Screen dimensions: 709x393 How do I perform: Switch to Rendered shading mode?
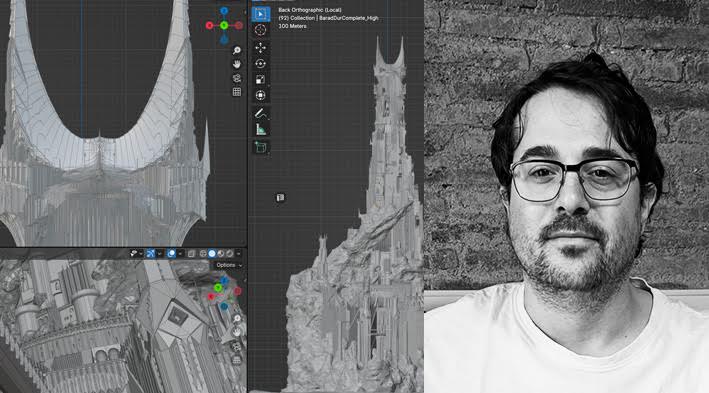230,254
